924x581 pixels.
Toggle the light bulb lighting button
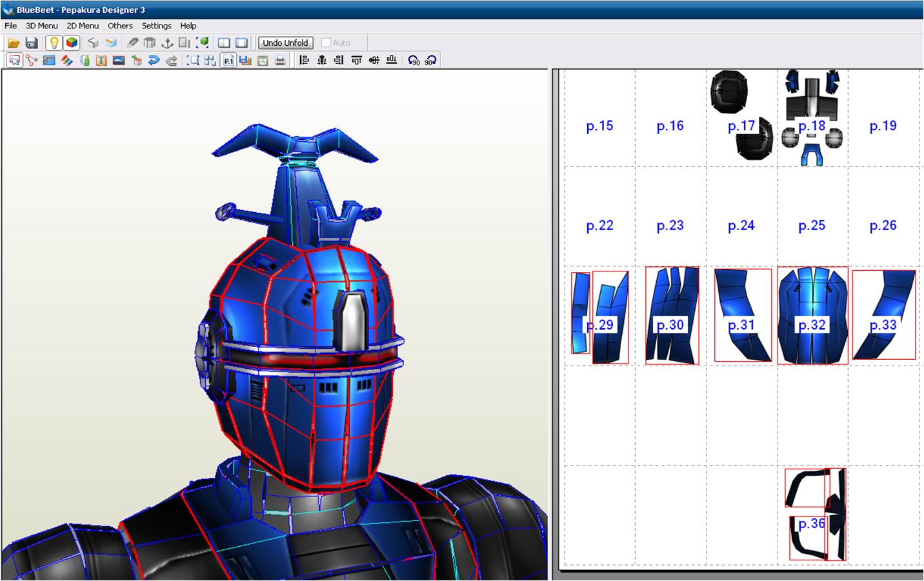point(54,43)
